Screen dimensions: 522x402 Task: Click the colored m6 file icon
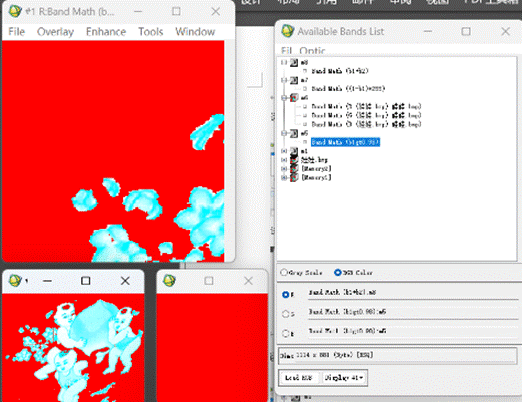point(294,98)
